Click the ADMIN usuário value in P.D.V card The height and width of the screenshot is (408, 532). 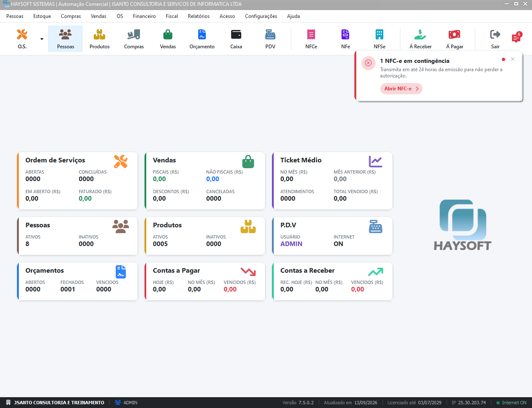pyautogui.click(x=291, y=244)
